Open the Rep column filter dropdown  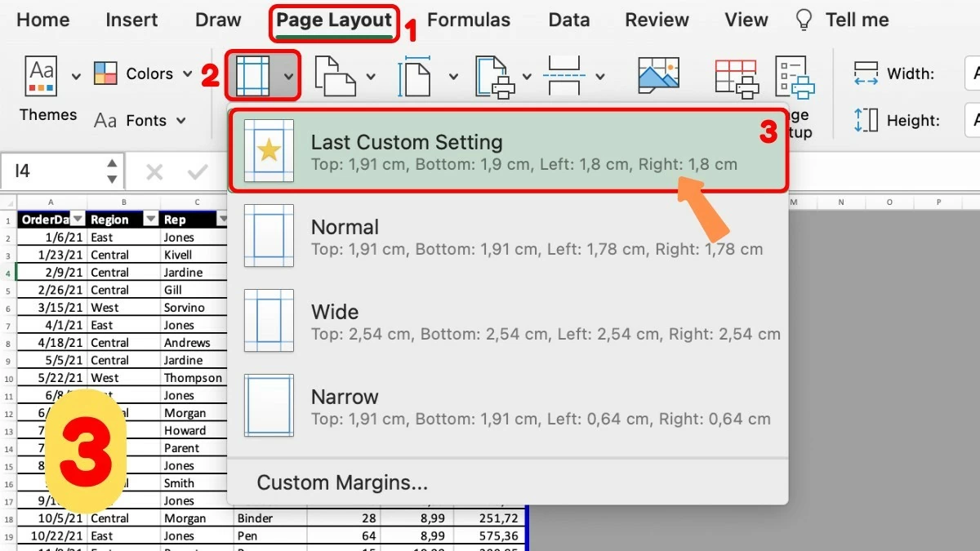[224, 217]
